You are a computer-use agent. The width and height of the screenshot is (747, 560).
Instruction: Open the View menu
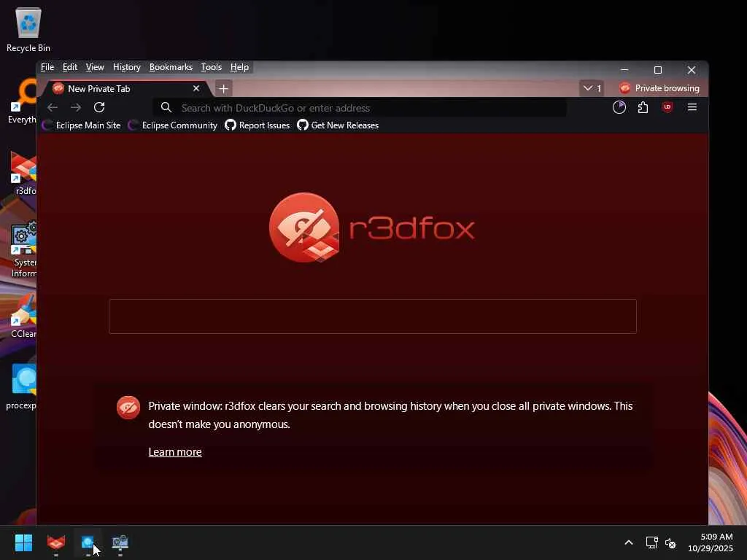[x=95, y=67]
